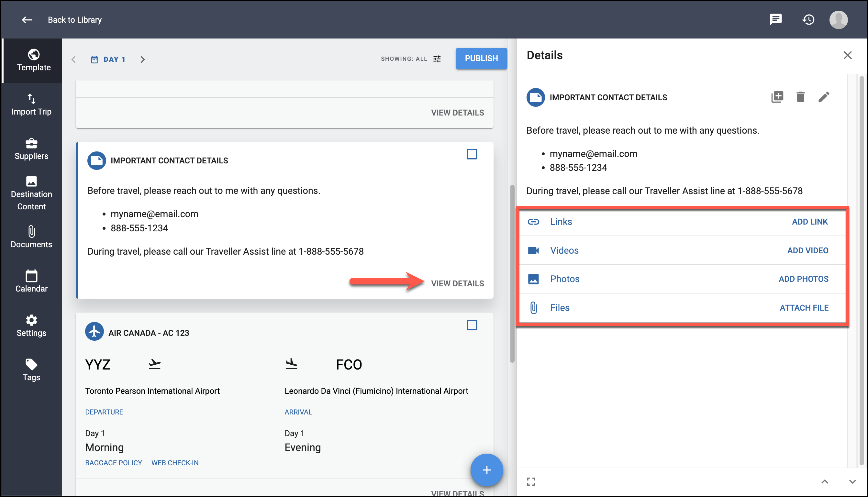
Task: Check the Air Canada AC 123 checkbox
Action: [472, 325]
